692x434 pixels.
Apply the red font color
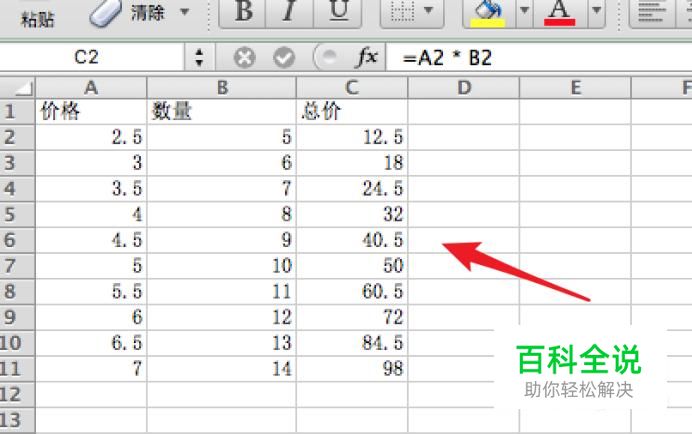(x=560, y=13)
